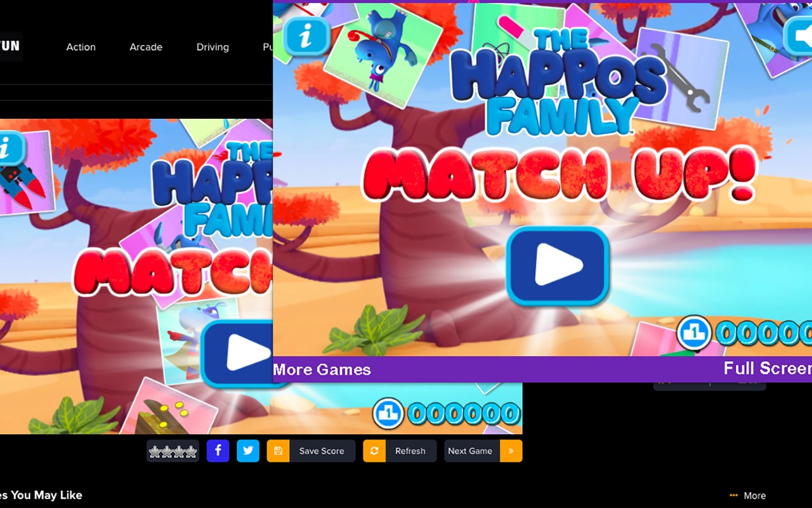The width and height of the screenshot is (812, 508).
Task: Click the site logo in header
Action: coord(11,46)
